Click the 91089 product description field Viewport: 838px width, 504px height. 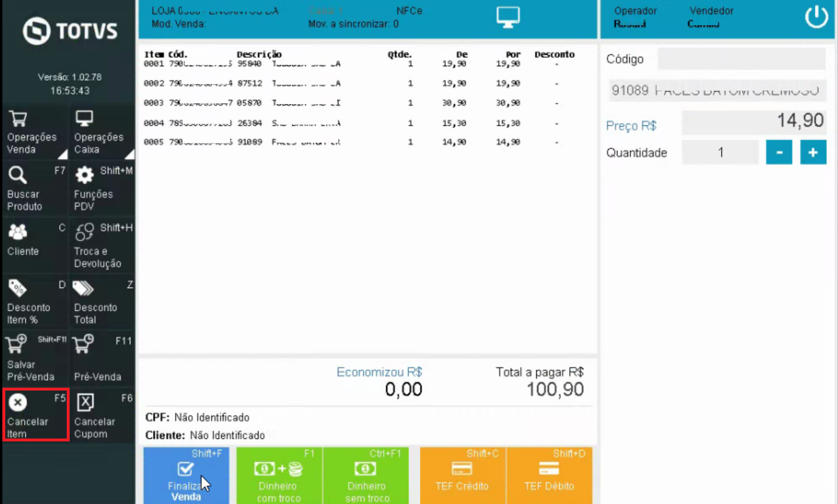click(717, 91)
